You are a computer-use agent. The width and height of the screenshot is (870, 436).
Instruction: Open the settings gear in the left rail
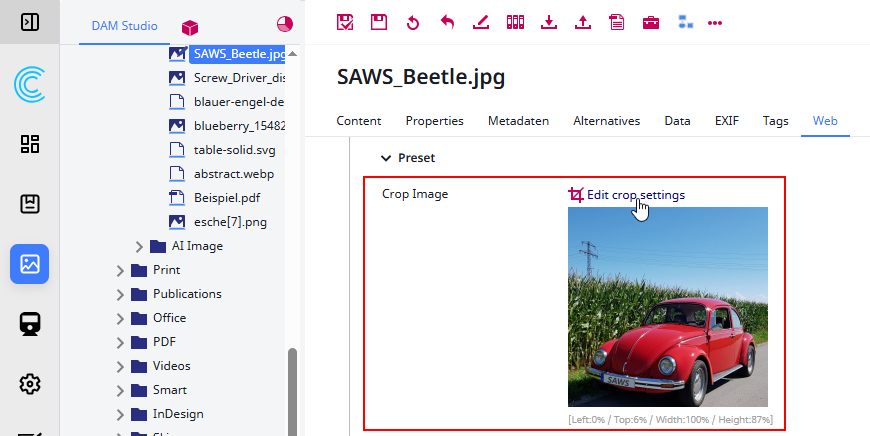(29, 384)
